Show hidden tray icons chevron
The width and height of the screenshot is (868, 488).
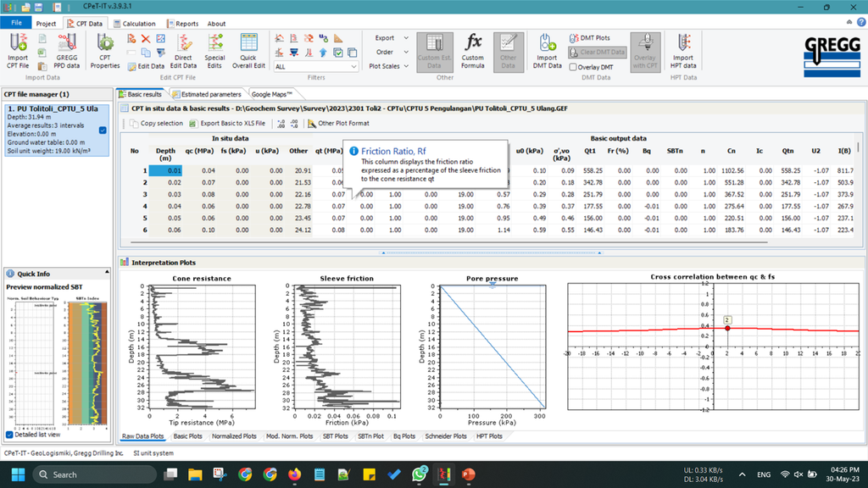[743, 474]
